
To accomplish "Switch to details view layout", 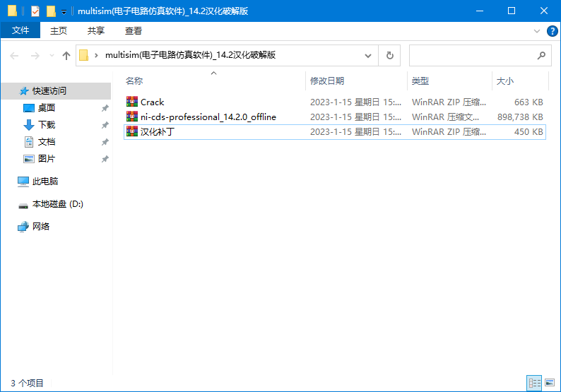I will (535, 383).
